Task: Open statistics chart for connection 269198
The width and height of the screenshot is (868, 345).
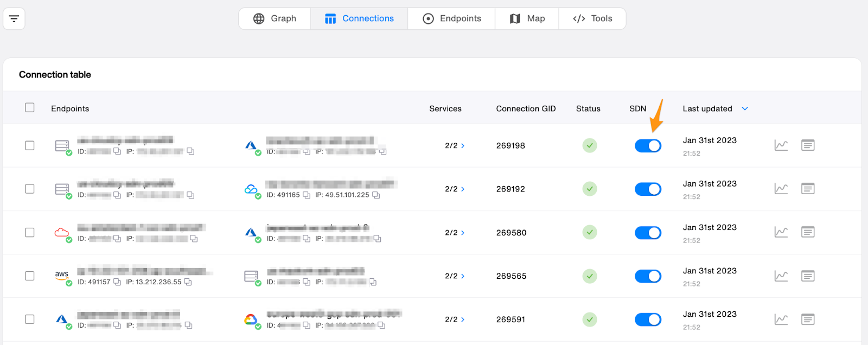Action: [x=781, y=145]
